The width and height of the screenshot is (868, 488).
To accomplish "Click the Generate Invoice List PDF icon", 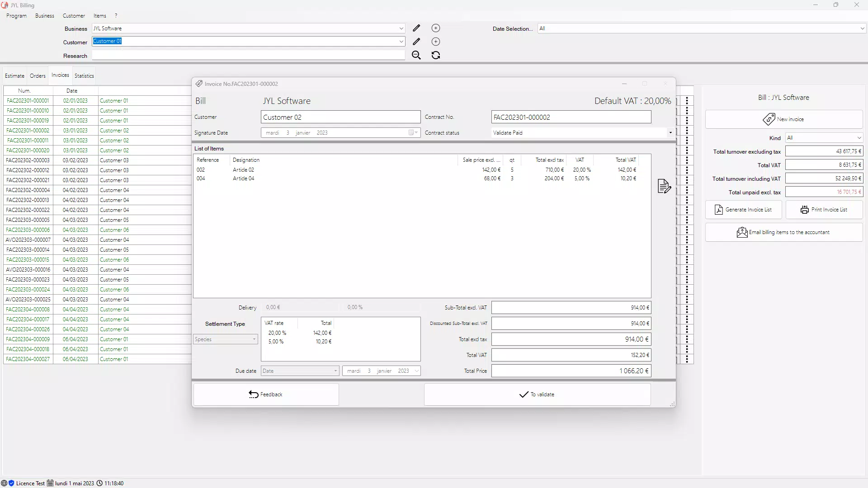I will tap(719, 210).
